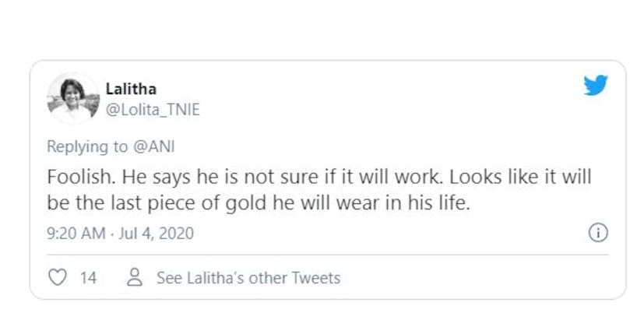The height and width of the screenshot is (327, 644).
Task: Click the Twitter bird logo
Action: pos(596,86)
